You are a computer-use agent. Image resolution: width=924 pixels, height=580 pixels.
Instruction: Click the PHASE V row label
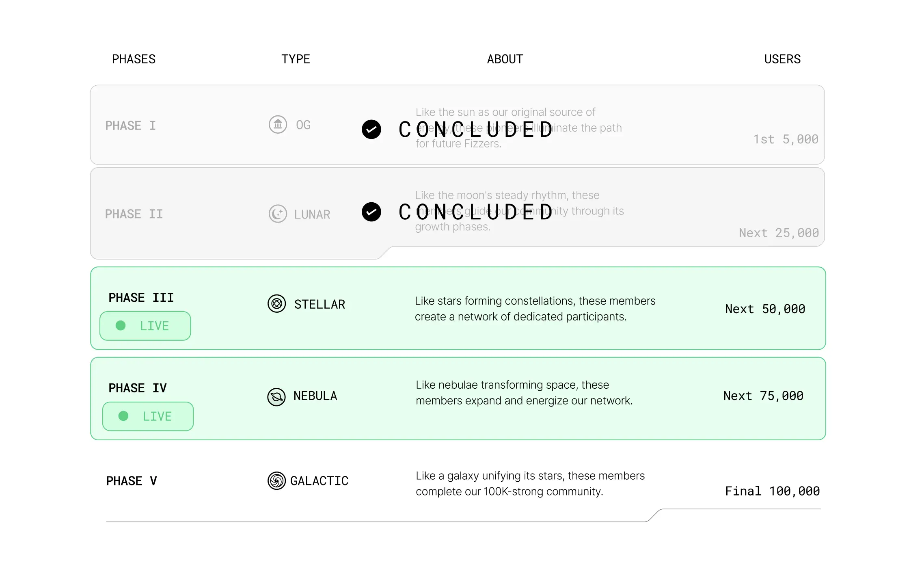coord(132,481)
